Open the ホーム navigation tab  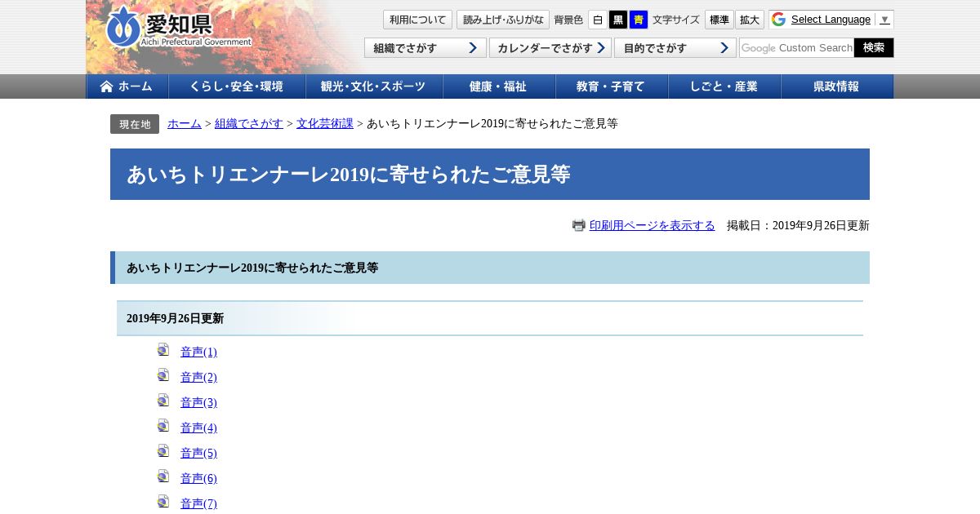[127, 86]
